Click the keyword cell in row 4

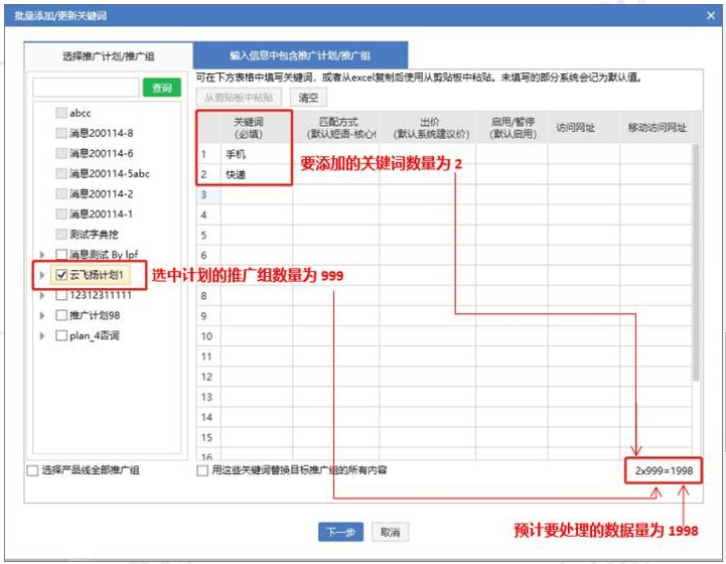(257, 215)
